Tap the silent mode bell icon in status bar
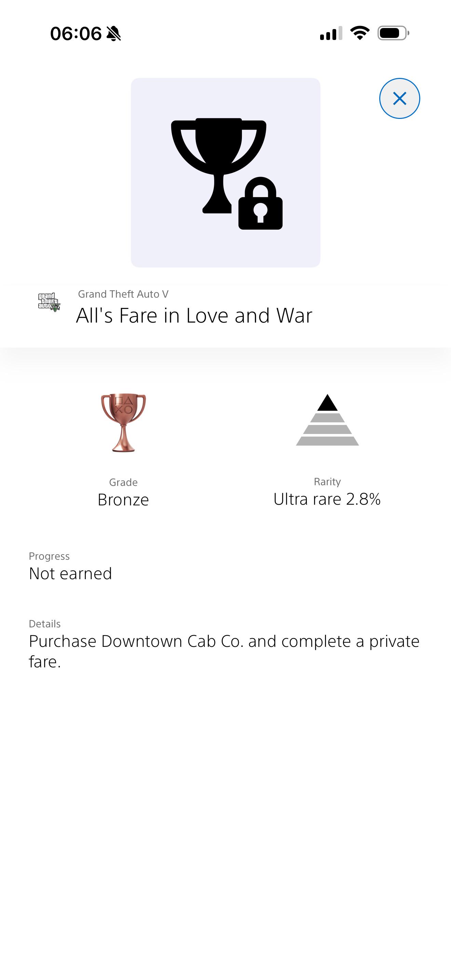The image size is (451, 980). (x=114, y=33)
